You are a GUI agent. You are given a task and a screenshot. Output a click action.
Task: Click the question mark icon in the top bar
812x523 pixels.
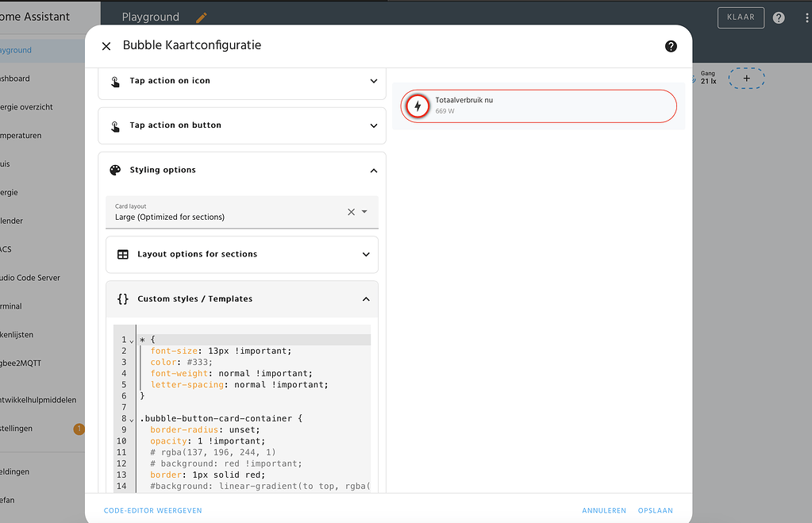(779, 17)
